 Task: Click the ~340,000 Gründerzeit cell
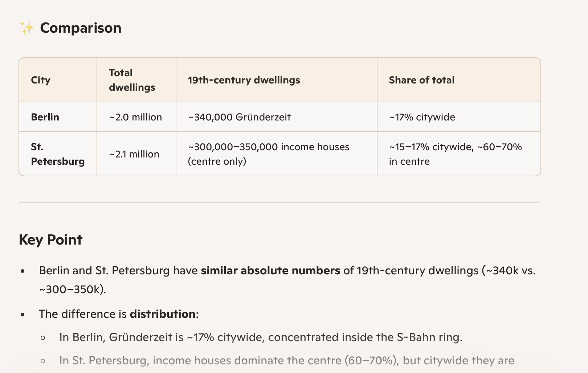(x=239, y=117)
